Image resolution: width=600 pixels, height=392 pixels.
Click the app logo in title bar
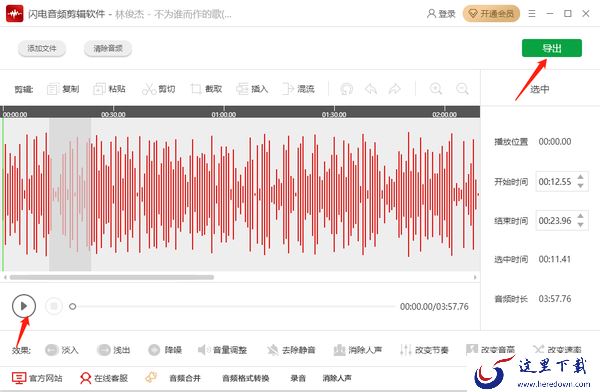(15, 14)
